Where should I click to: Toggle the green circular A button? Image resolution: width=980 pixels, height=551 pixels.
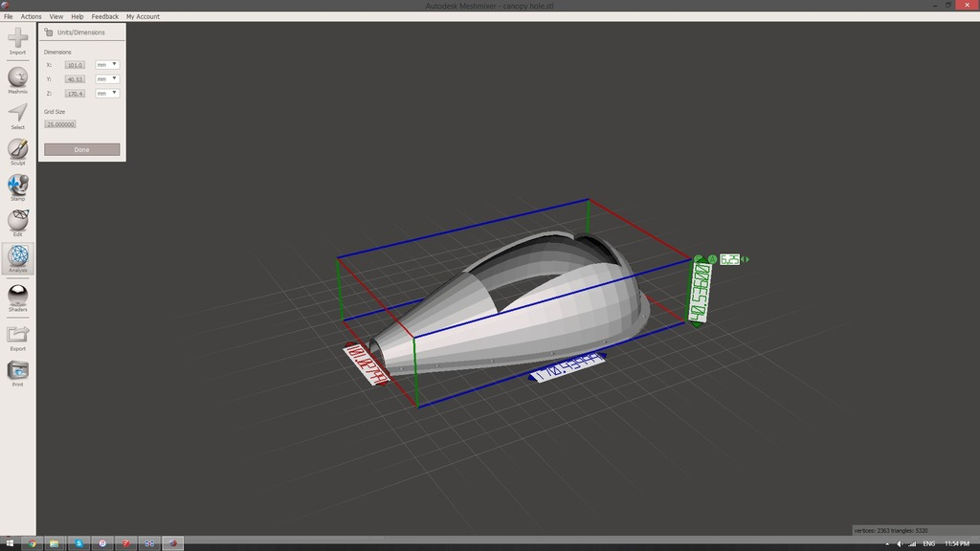pos(712,259)
